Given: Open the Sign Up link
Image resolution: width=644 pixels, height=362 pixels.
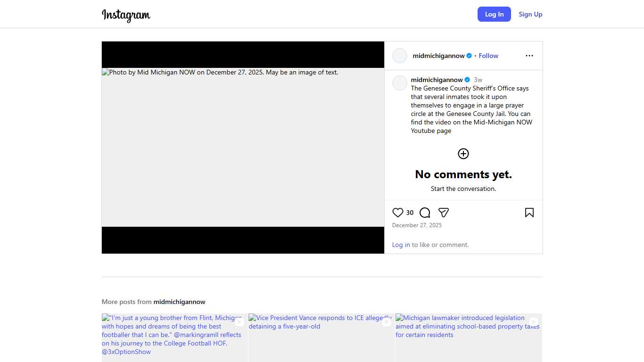Looking at the screenshot, I should [x=530, y=14].
